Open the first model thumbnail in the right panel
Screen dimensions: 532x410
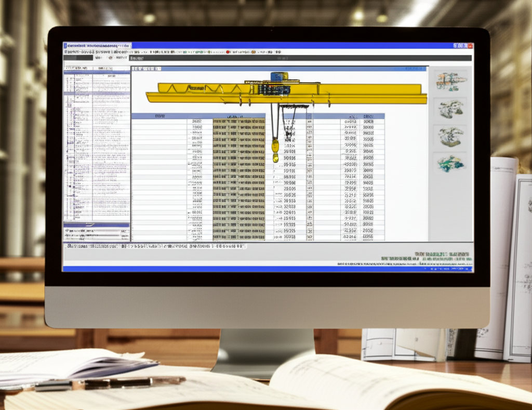[450, 81]
